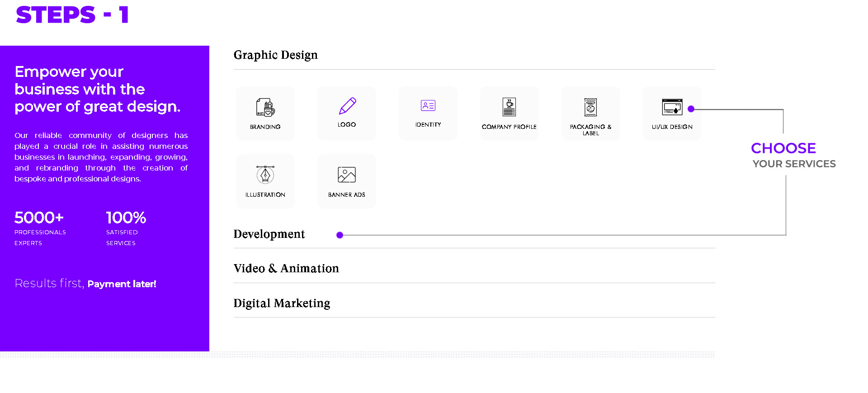Pick the Illustration pen tool icon

pos(265,175)
